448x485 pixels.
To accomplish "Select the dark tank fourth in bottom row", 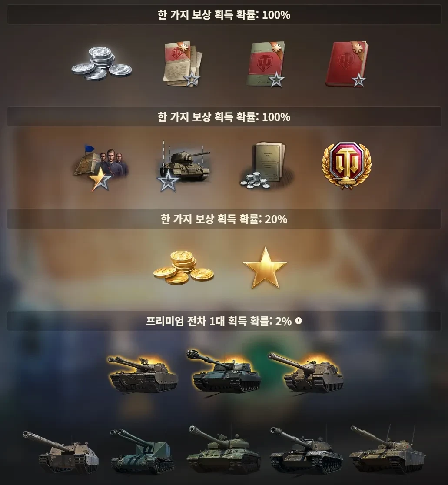I will click(x=306, y=450).
